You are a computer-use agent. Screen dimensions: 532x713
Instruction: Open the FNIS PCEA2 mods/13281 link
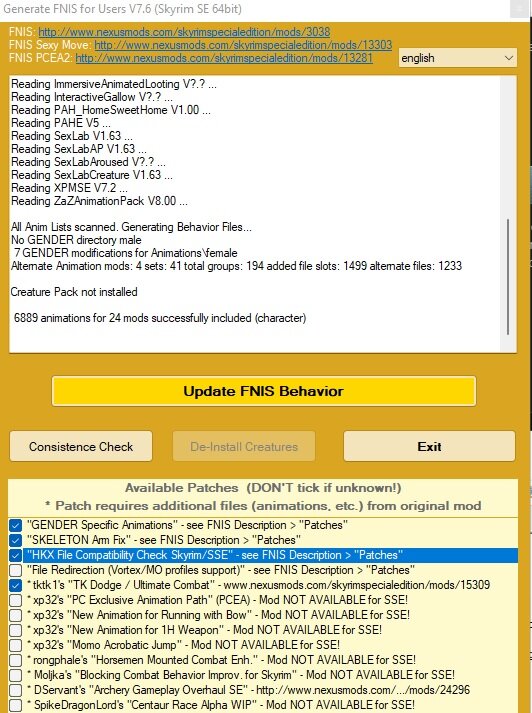click(x=224, y=58)
